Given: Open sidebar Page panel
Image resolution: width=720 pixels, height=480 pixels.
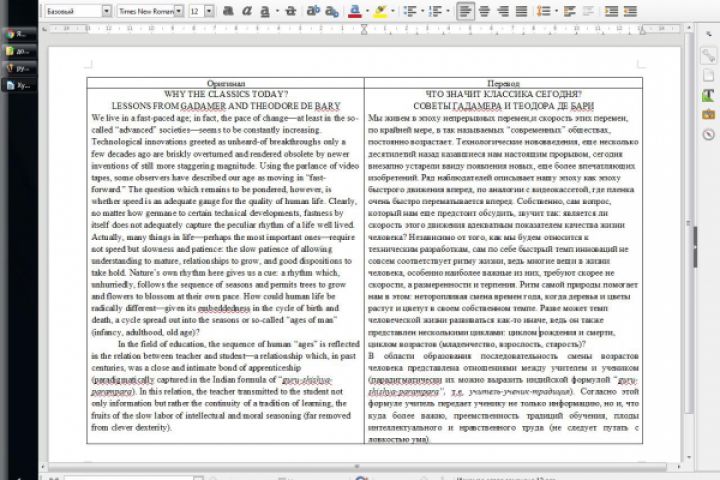Looking at the screenshot, I should click(x=709, y=75).
